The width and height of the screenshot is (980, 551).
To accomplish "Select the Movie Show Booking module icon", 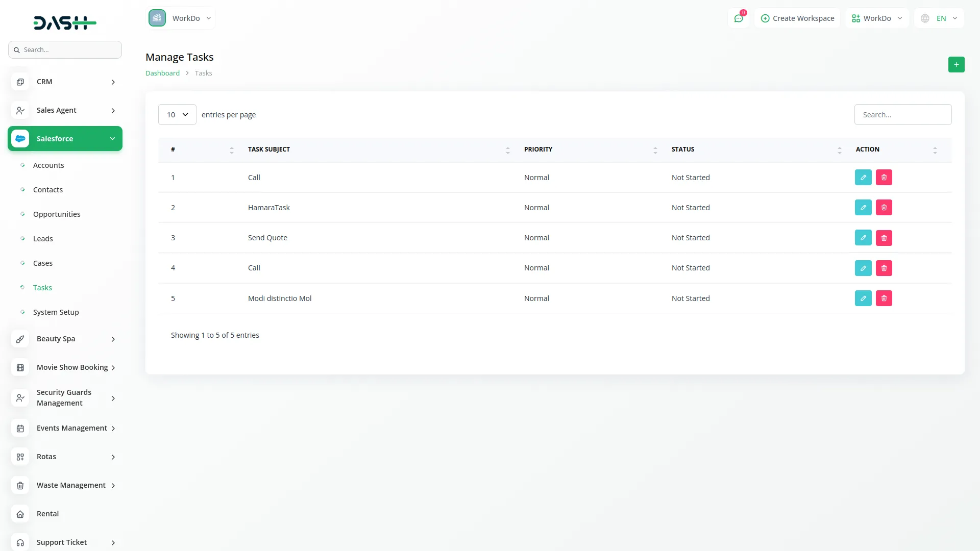I will click(20, 367).
